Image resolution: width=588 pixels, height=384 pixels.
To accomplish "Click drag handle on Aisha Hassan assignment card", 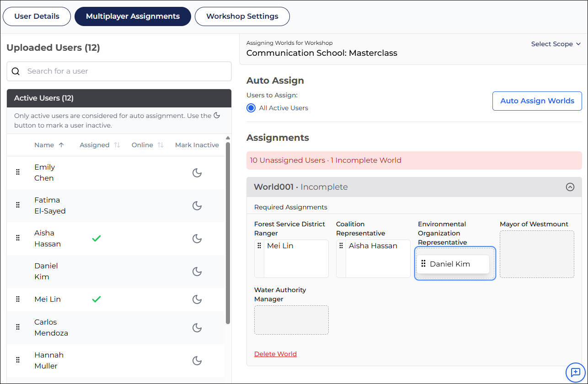I will tap(341, 246).
